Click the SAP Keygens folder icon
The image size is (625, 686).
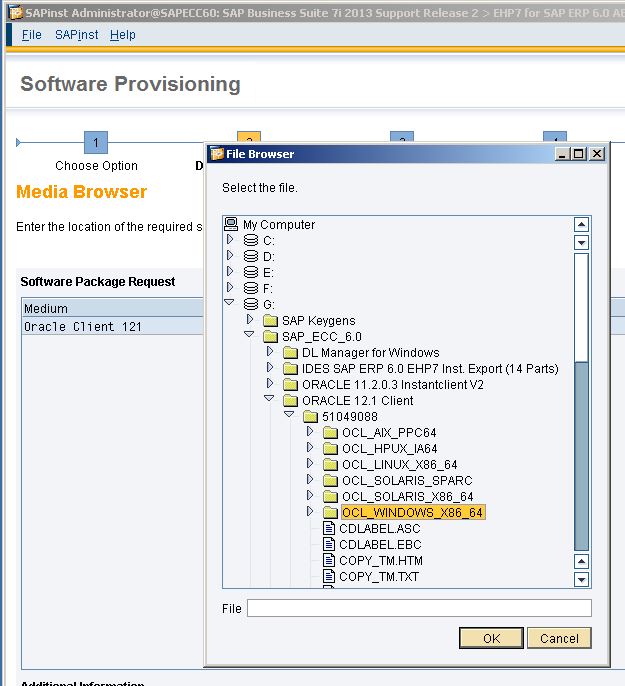271,321
